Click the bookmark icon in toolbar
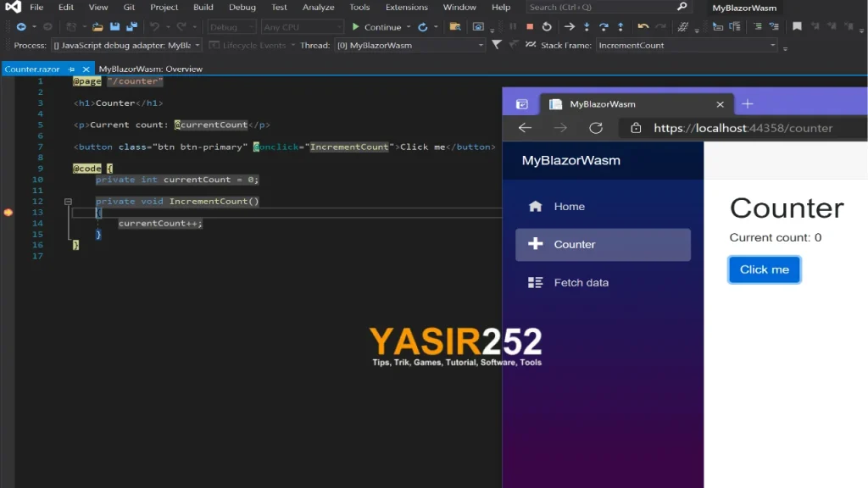868x488 pixels. click(x=797, y=26)
